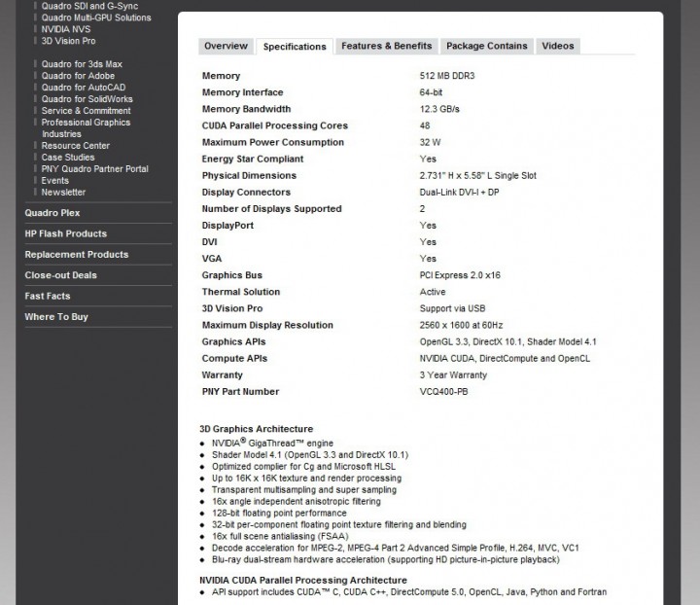Screen dimensions: 700x605
Task: Open 3D Vision Pro sidebar link
Action: tap(68, 41)
